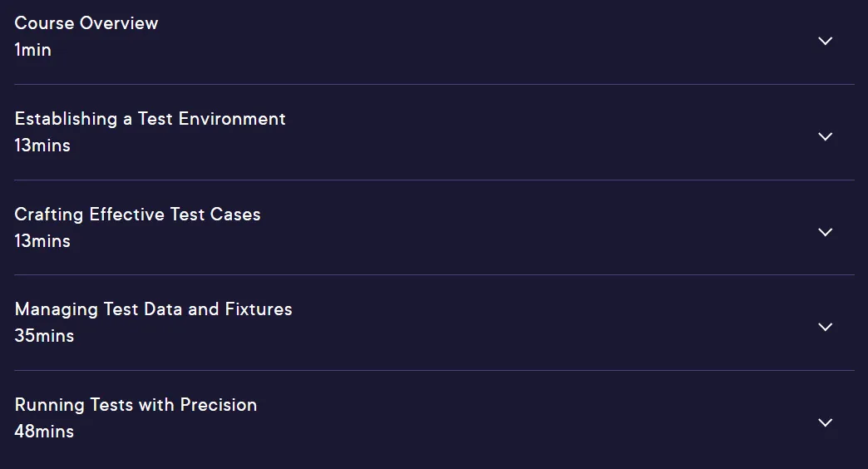Expand Managing Test Data and Fixtures arrow

[x=825, y=328]
